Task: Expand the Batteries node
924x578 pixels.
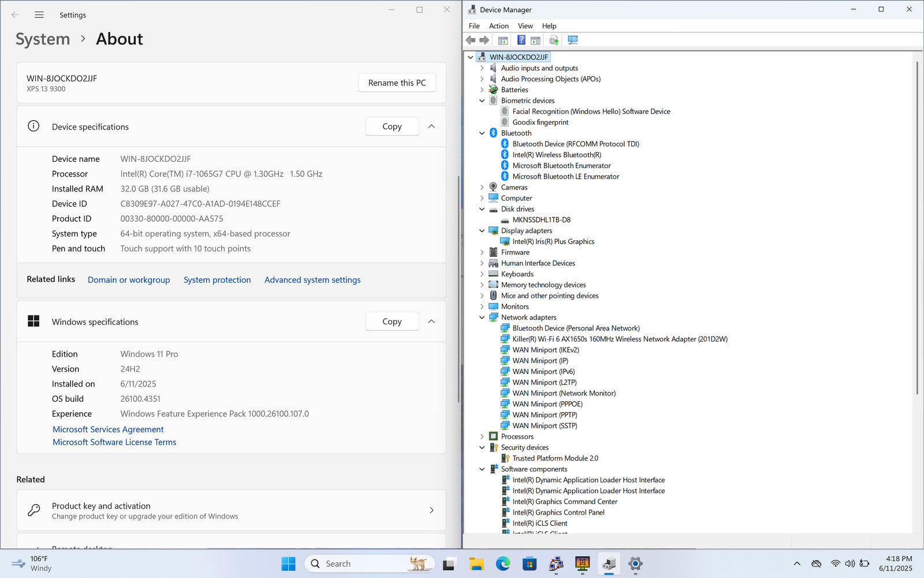Action: click(482, 90)
